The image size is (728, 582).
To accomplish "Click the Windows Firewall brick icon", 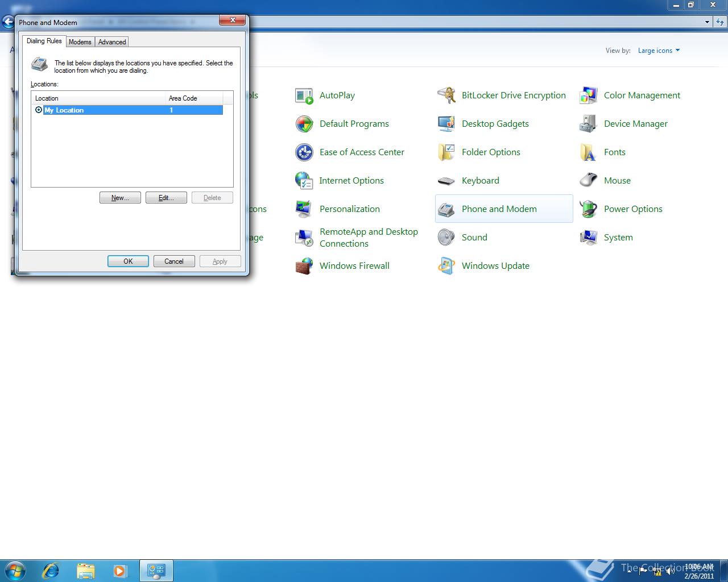I will (304, 266).
